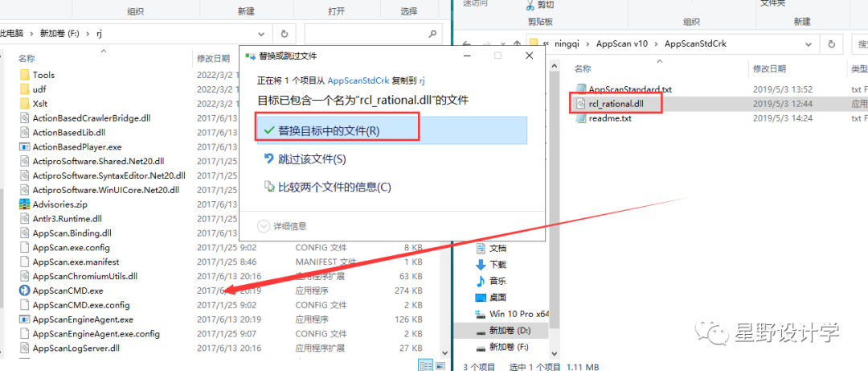Sort the AppScanStdCrk window by 名称 column
The height and width of the screenshot is (371, 868).
pos(582,68)
